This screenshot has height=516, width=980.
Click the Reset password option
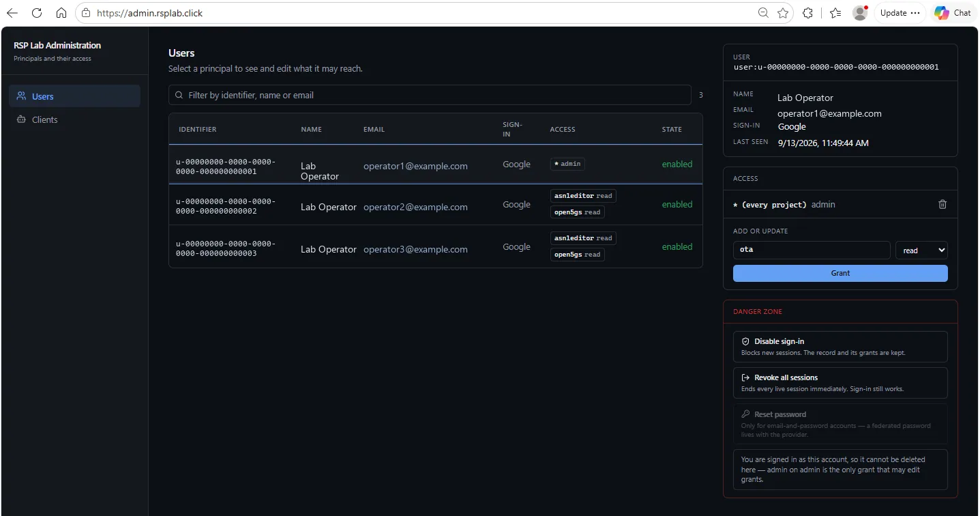[840, 424]
